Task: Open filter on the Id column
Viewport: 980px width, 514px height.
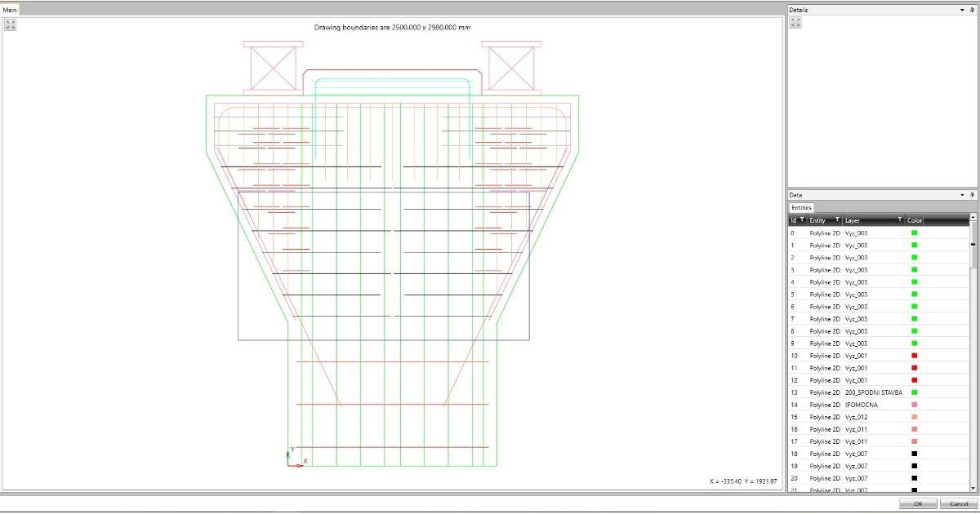Action: pyautogui.click(x=801, y=220)
